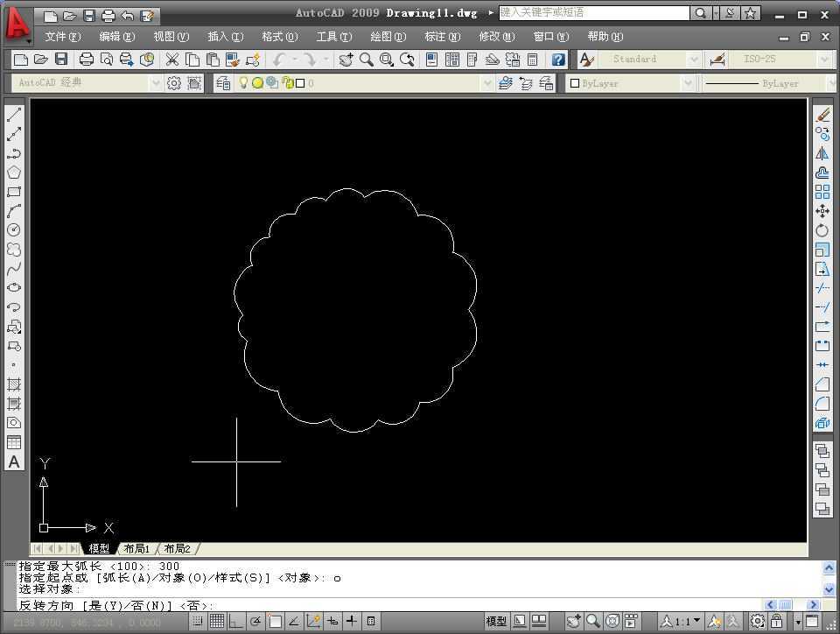The height and width of the screenshot is (634, 840).
Task: Open the 绘图 menu
Action: coord(388,37)
